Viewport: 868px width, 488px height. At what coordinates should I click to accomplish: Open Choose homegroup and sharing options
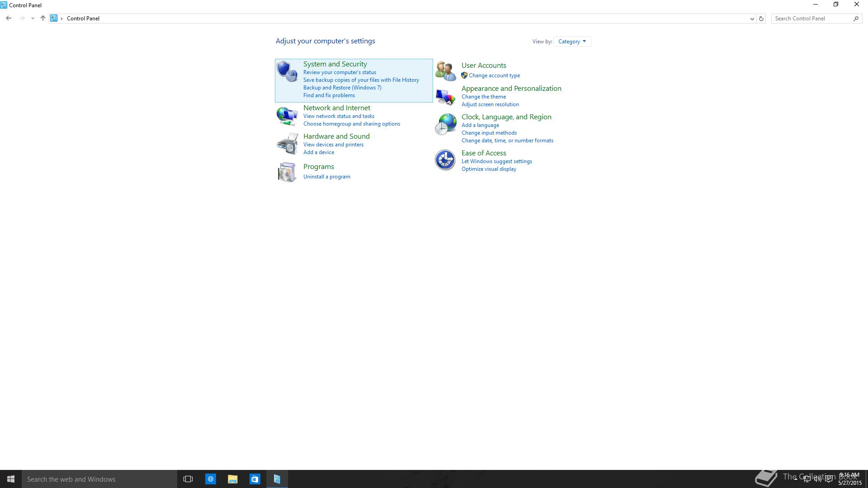352,124
